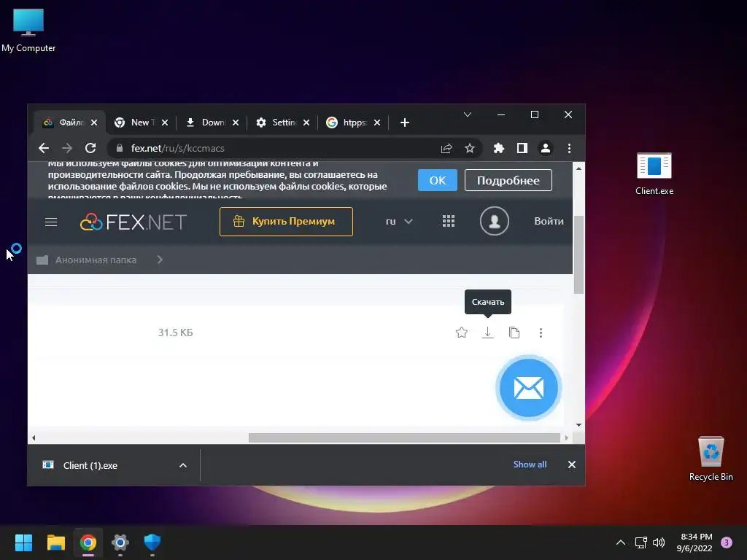
Task: Bookmark this page with address bar star
Action: click(x=470, y=148)
